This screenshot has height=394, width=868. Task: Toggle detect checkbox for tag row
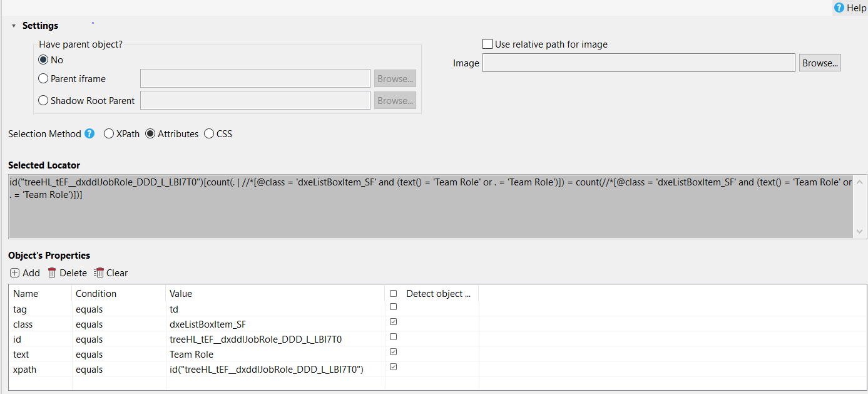pos(393,307)
